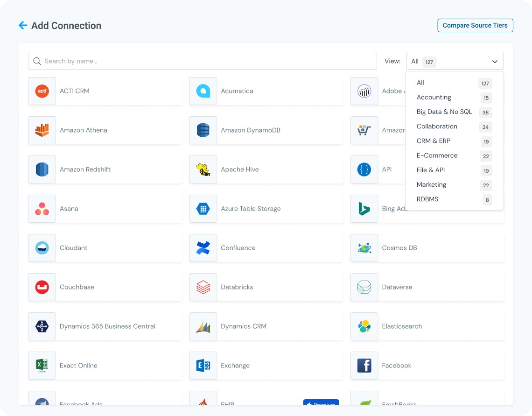
Task: Click the Amazon shopping cart icon
Action: [364, 130]
